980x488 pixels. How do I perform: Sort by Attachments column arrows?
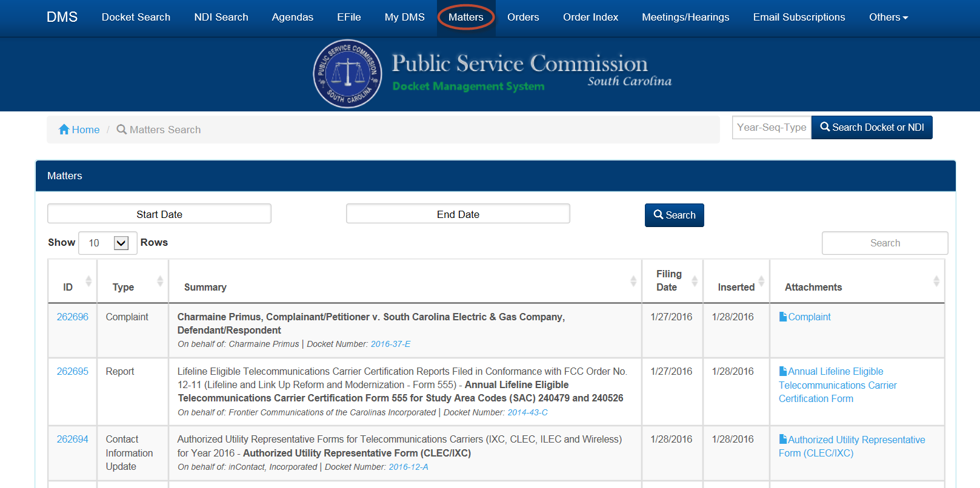[936, 281]
